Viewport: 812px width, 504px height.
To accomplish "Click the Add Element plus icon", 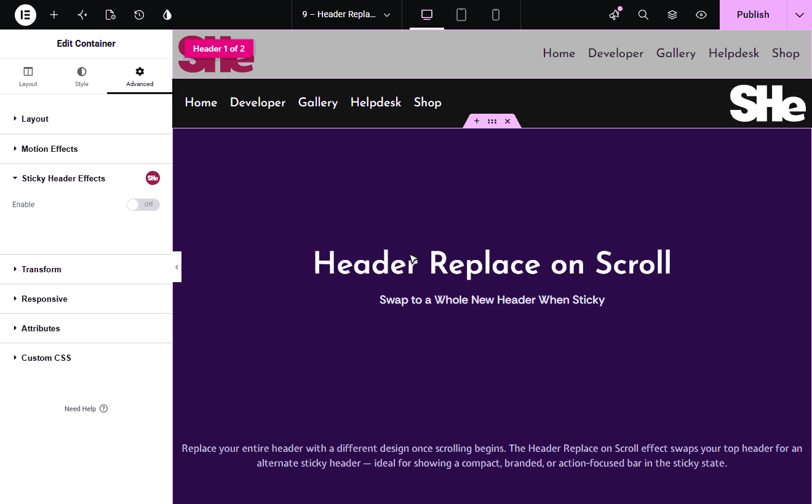I will [54, 15].
